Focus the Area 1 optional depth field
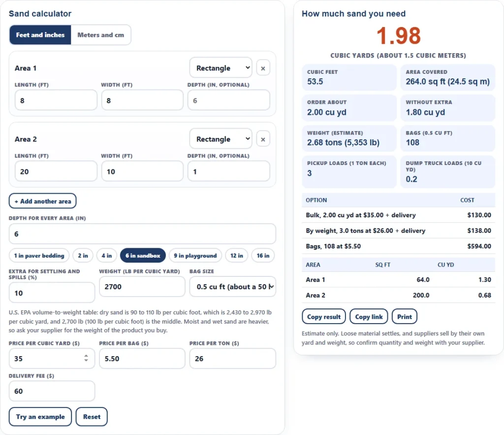This screenshot has width=504, height=435. point(229,100)
